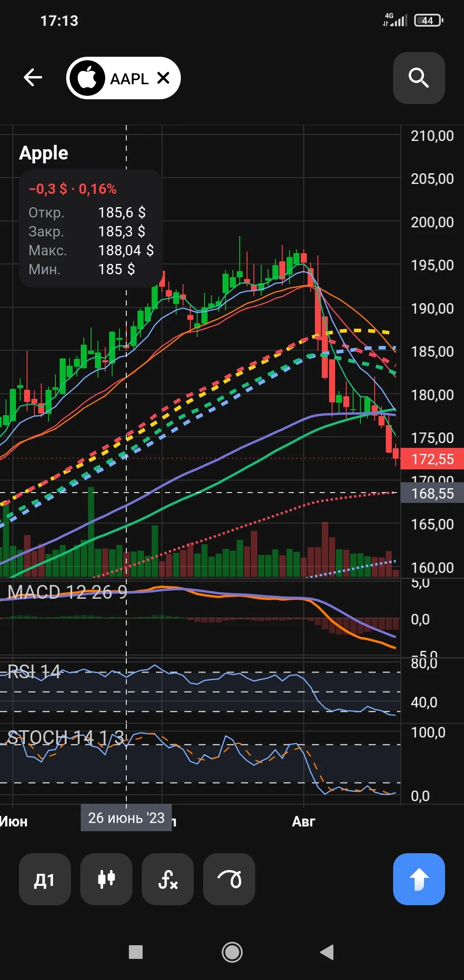Tap the 195,00 price axis label

click(x=432, y=265)
